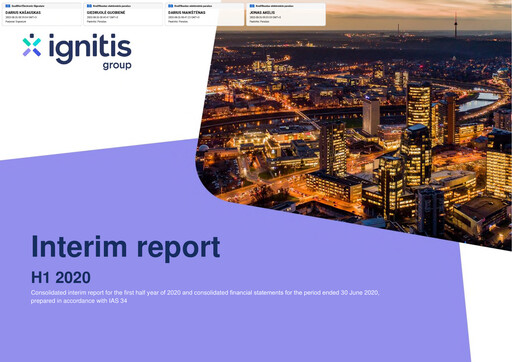
Task: Click the EU flag icon in Maikštėnas signature
Action: click(170, 6)
